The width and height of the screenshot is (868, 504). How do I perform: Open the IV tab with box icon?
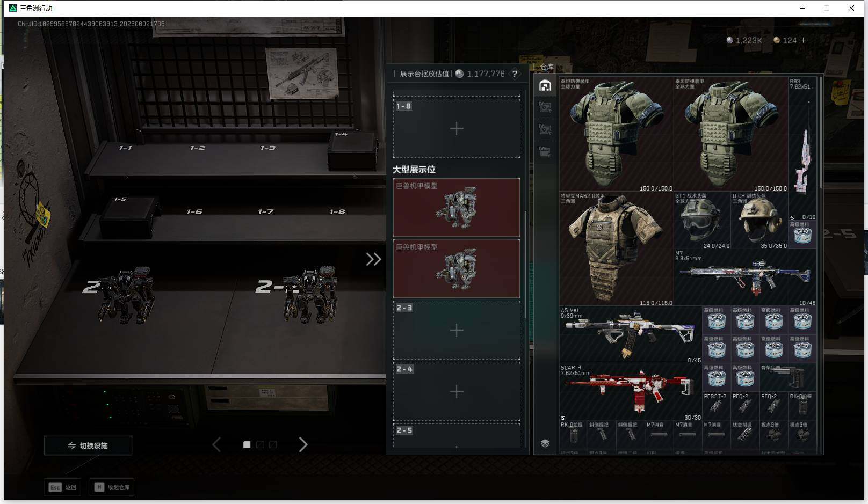pos(545,151)
